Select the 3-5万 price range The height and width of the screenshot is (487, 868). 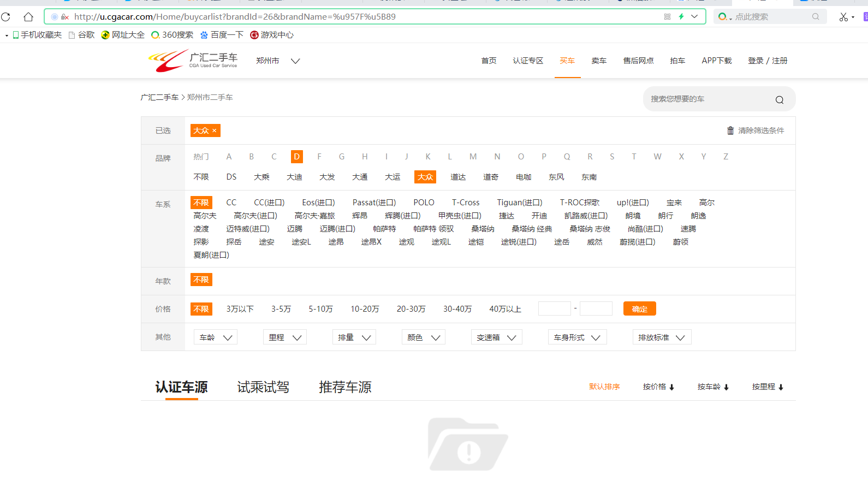(x=281, y=309)
